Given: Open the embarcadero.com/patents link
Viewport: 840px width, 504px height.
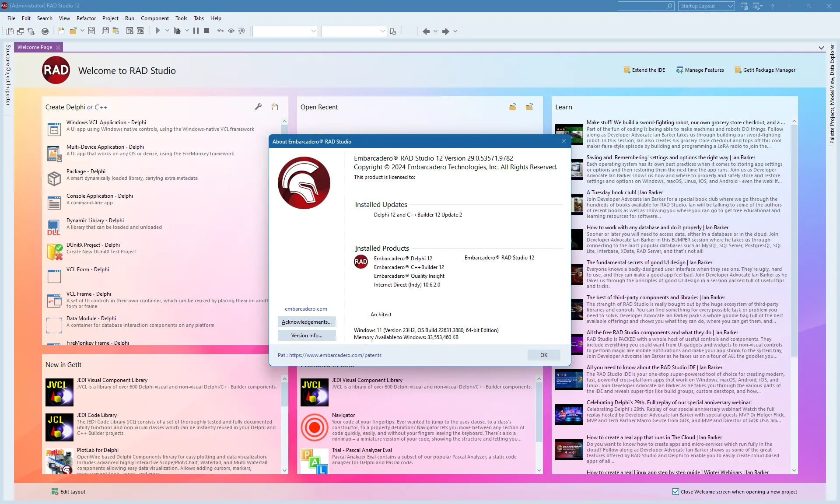Looking at the screenshot, I should click(335, 355).
